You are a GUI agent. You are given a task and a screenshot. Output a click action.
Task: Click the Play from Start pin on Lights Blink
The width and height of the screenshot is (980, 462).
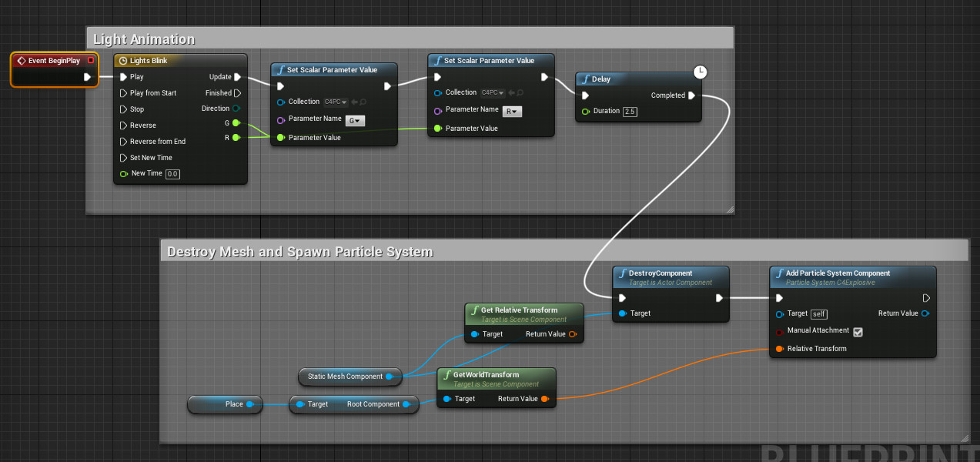pyautogui.click(x=123, y=93)
